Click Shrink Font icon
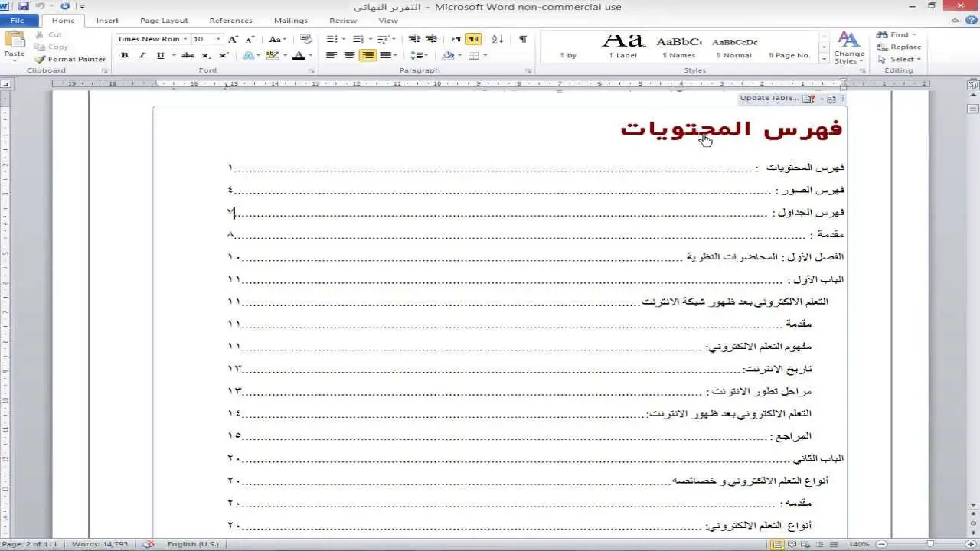Screen dimensions: 980x551 (250, 39)
